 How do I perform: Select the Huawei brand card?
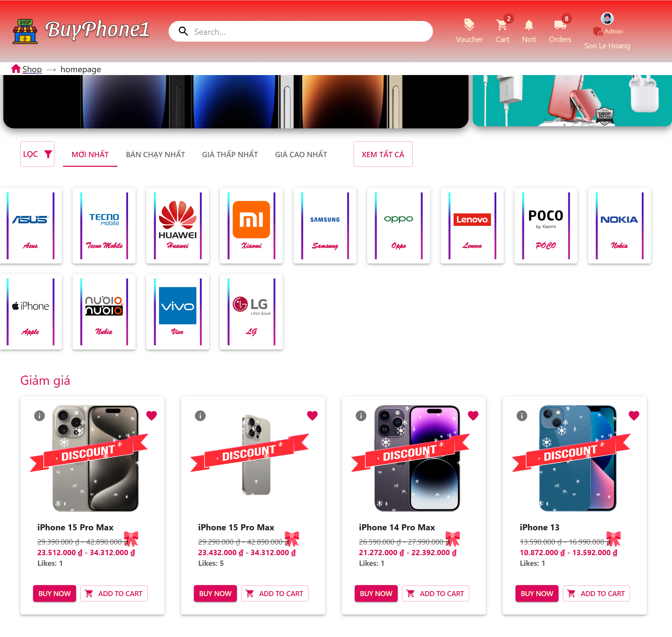click(x=178, y=226)
